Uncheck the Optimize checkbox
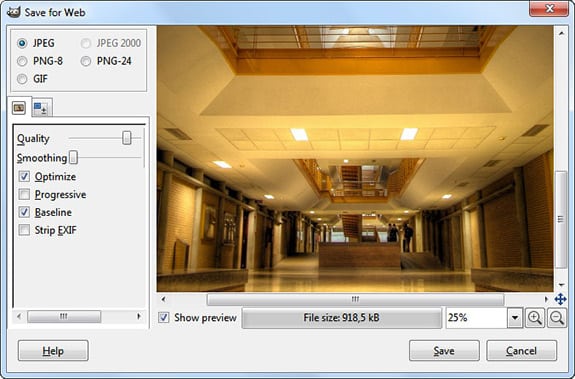This screenshot has width=575, height=379. pos(24,176)
